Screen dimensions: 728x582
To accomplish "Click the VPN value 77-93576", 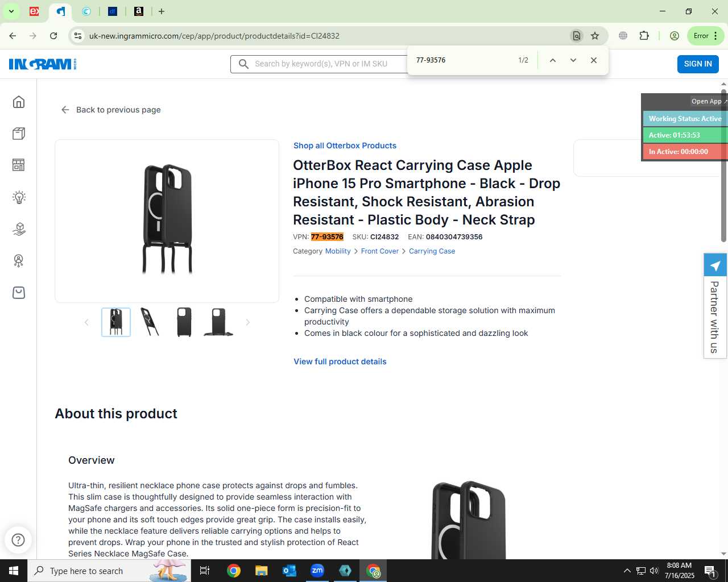I will pos(327,237).
